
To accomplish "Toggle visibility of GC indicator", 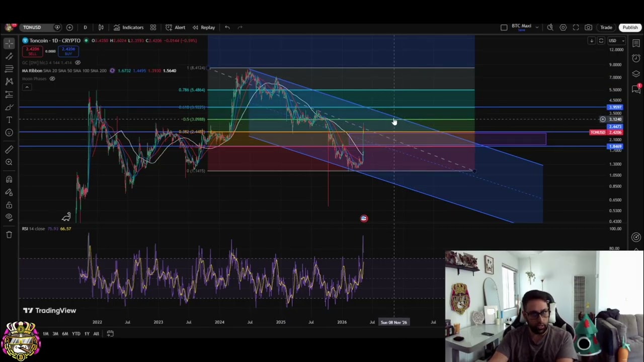I will (77, 62).
